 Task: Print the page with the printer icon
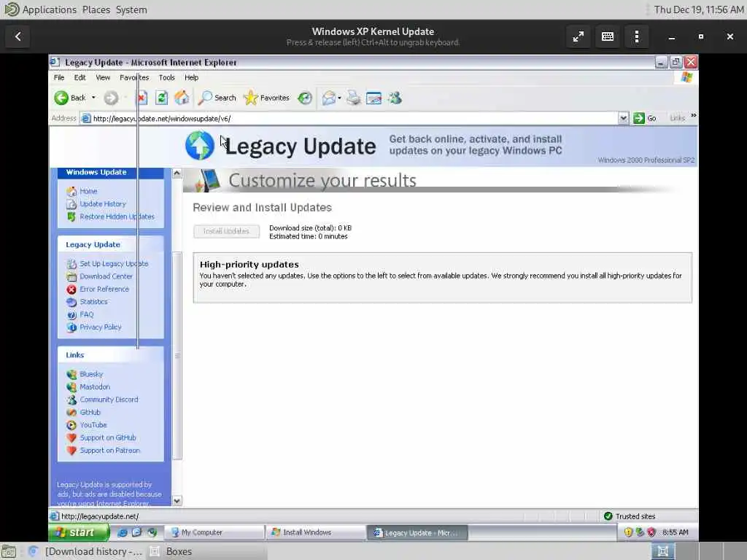354,98
